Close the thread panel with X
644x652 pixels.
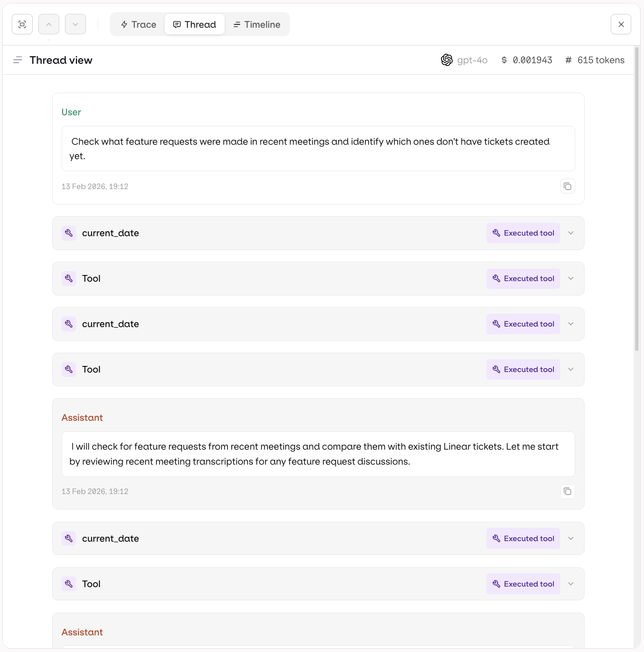tap(621, 24)
